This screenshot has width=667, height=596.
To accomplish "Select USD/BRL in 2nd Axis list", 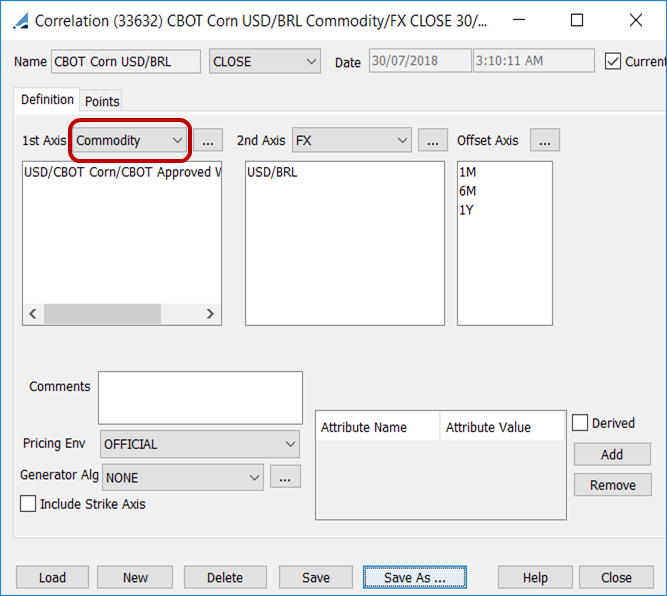I will pyautogui.click(x=345, y=172).
